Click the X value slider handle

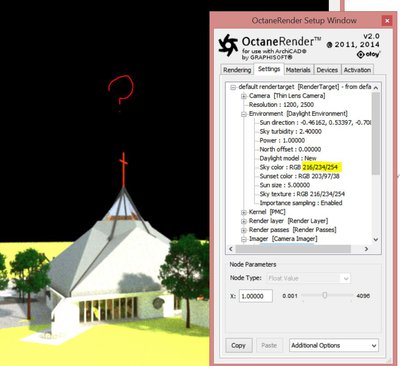pyautogui.click(x=325, y=295)
